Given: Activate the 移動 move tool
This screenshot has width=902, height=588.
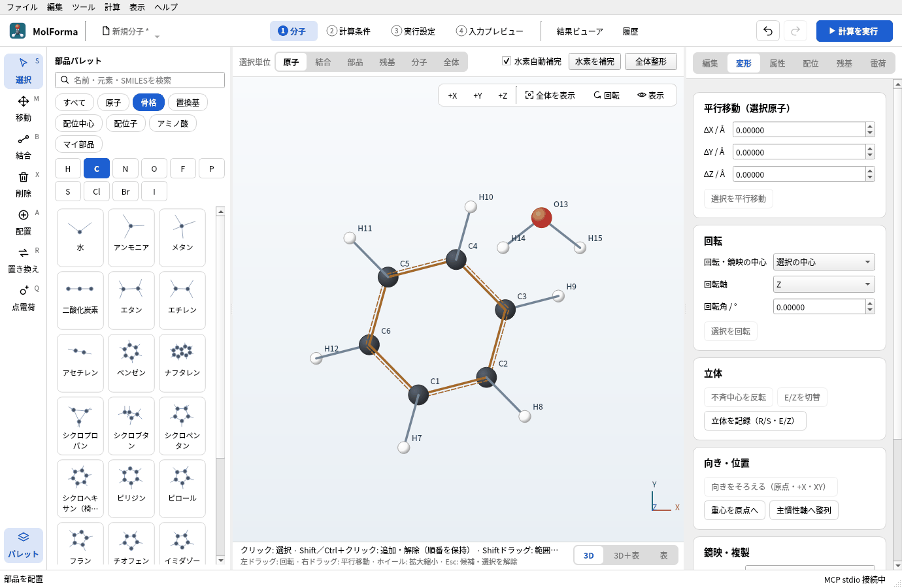Looking at the screenshot, I should point(24,108).
